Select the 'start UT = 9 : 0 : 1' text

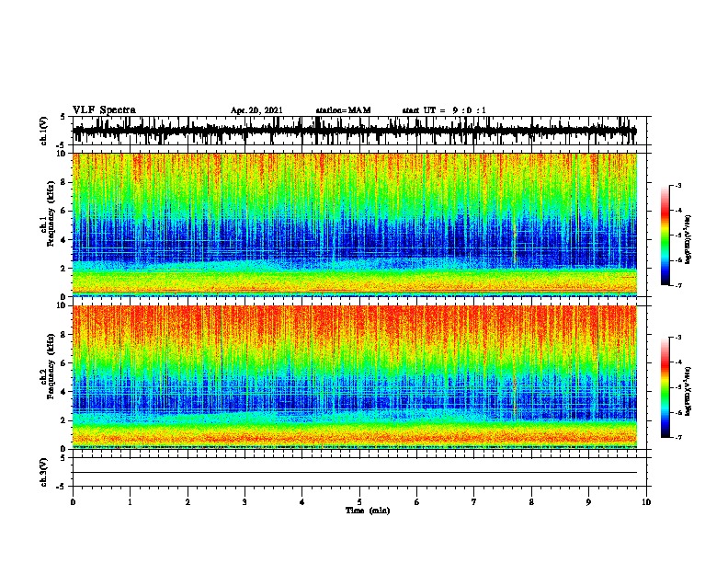pyautogui.click(x=444, y=110)
